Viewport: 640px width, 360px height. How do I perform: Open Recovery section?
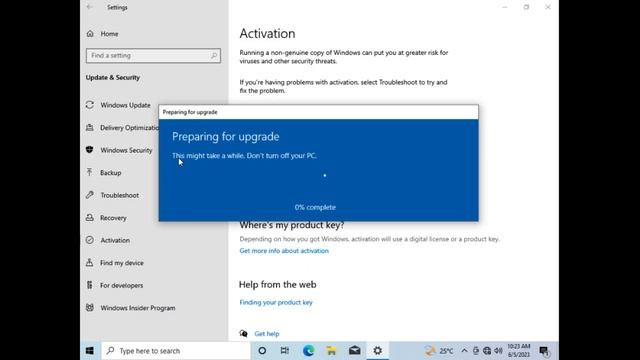pos(113,218)
